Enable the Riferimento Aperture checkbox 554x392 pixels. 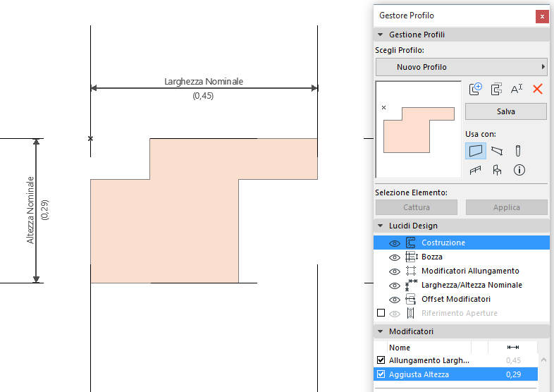click(381, 313)
